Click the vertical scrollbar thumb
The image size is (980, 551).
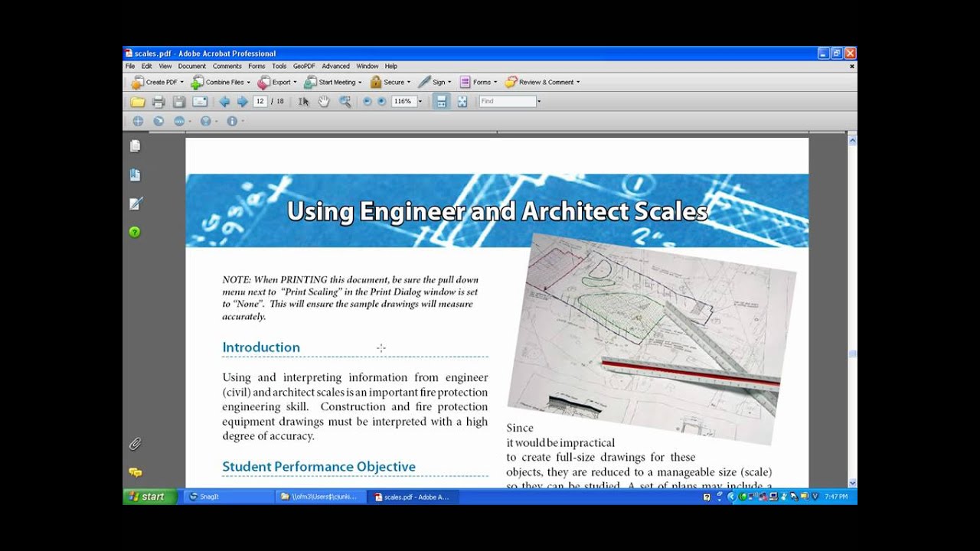(852, 354)
